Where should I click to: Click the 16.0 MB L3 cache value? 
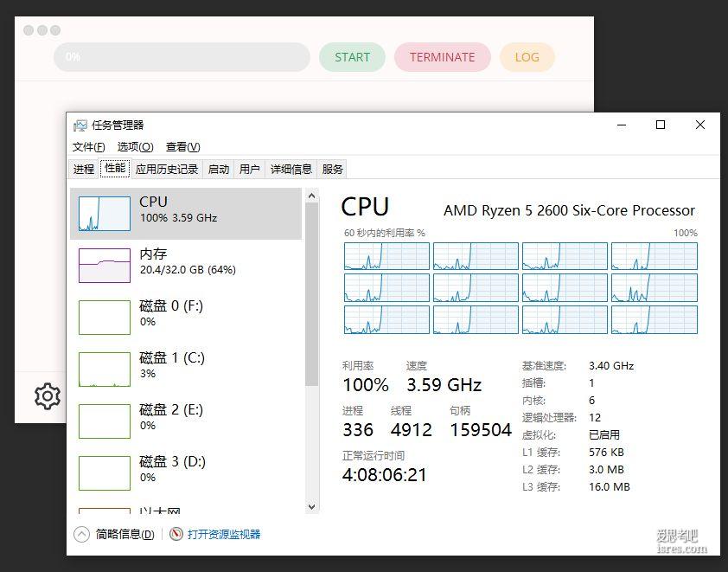pos(610,487)
